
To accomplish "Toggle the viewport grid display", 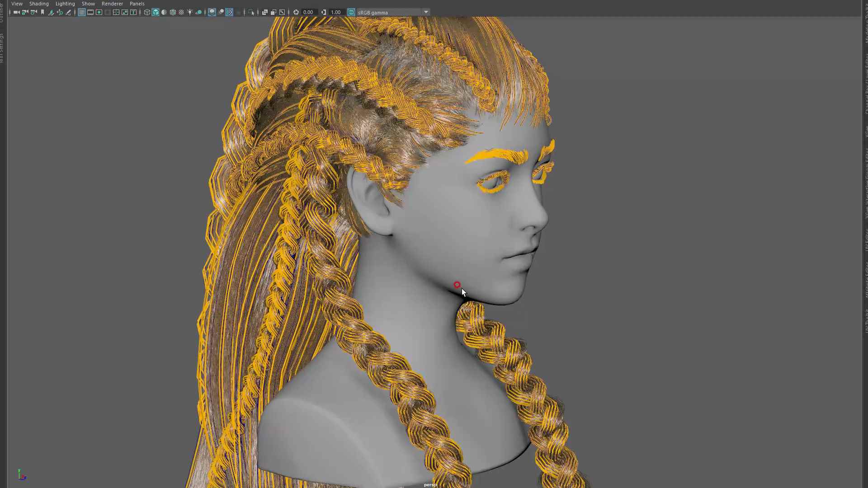I will [x=82, y=12].
